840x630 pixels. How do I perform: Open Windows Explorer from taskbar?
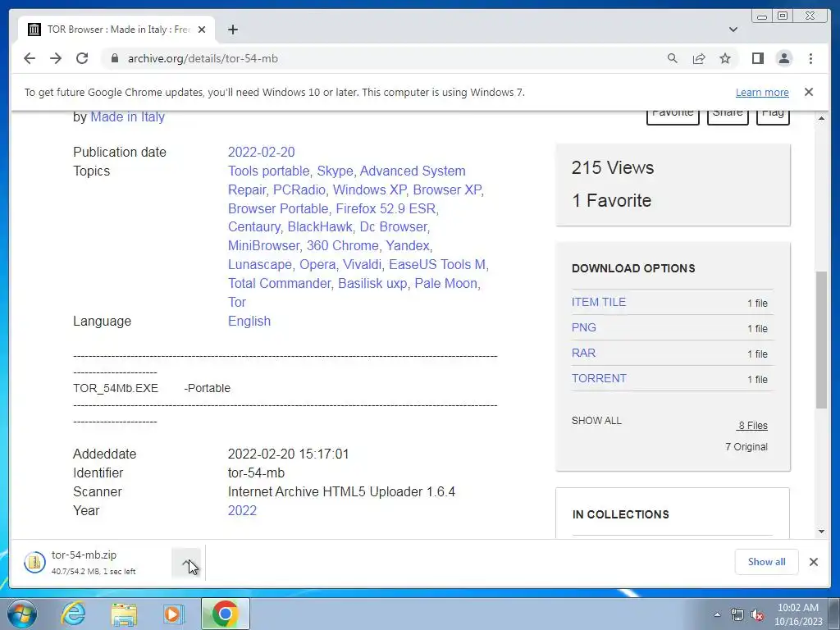[124, 614]
